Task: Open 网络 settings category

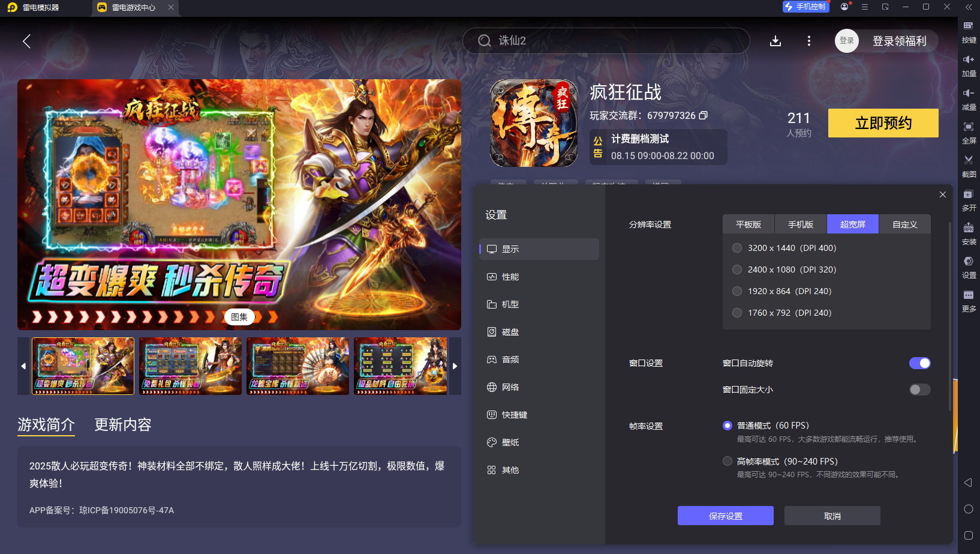Action: click(x=539, y=387)
